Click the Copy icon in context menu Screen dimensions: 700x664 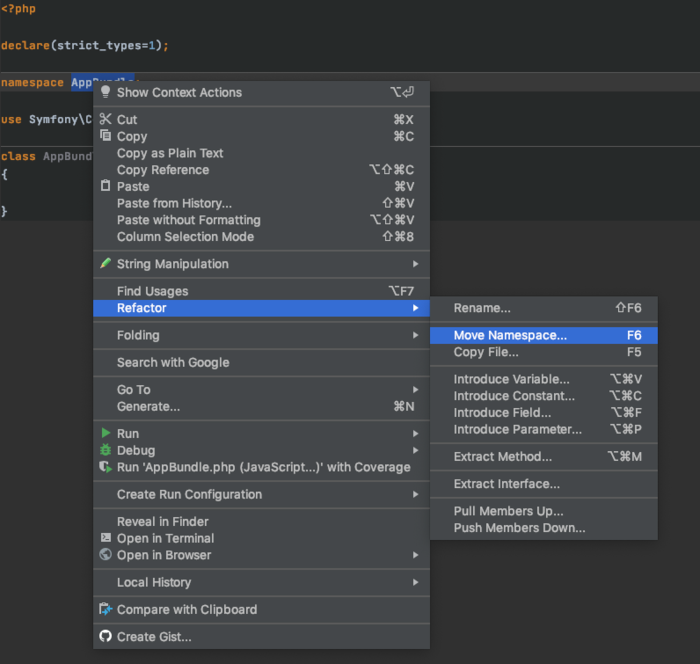tap(105, 136)
